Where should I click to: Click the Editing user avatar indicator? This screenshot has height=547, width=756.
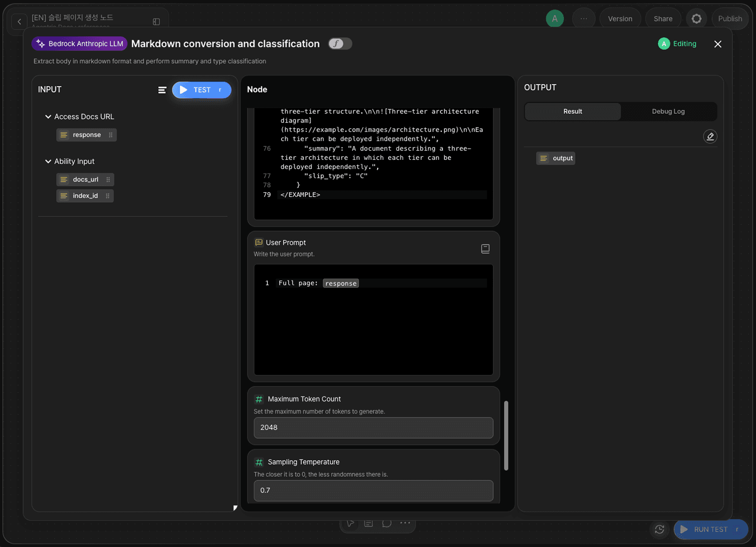point(664,44)
